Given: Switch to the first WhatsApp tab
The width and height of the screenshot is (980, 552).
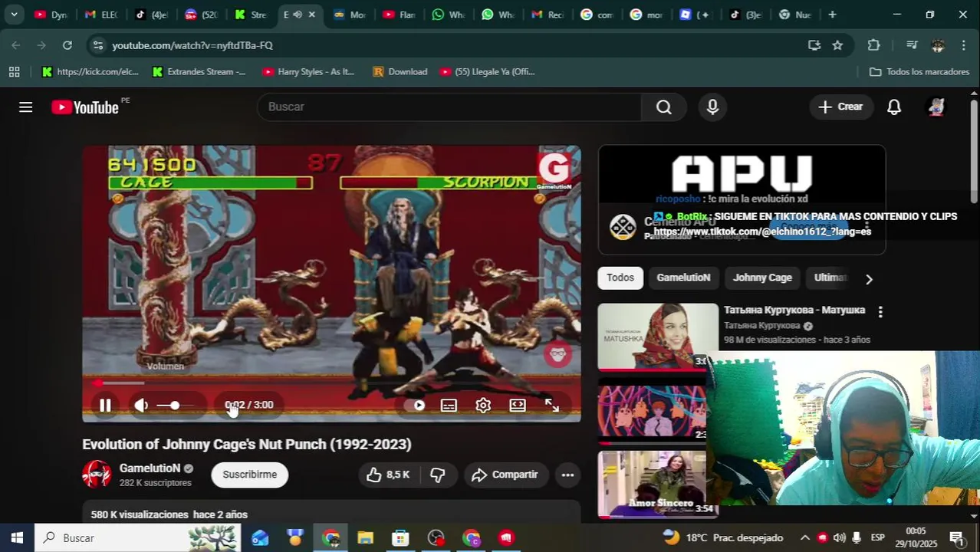Looking at the screenshot, I should [x=449, y=15].
